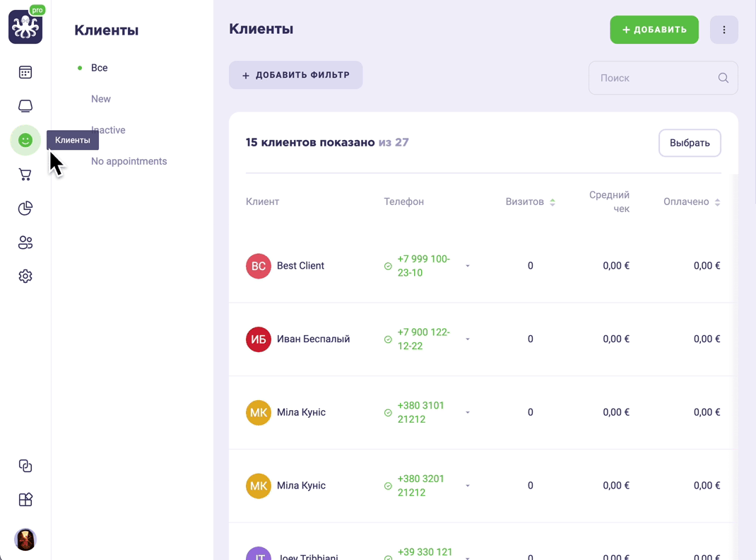Image resolution: width=756 pixels, height=560 pixels.
Task: Click the widgets grid icon in sidebar
Action: coord(25,500)
